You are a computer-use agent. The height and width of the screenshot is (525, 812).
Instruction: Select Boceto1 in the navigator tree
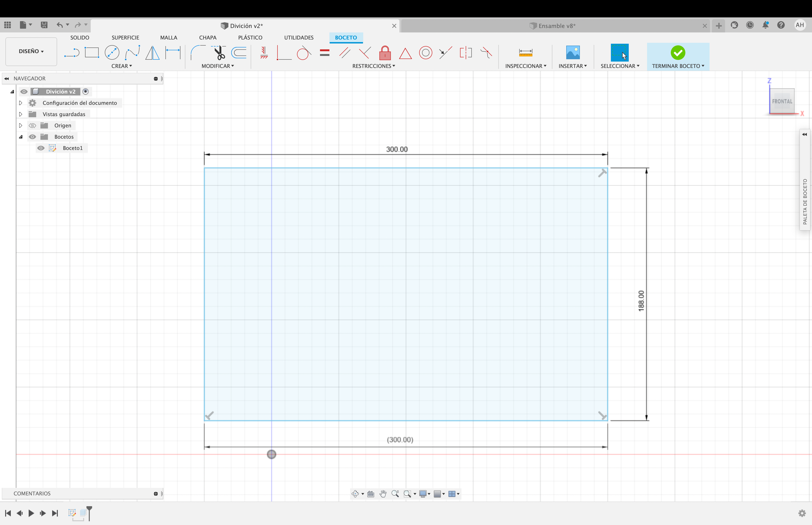click(72, 147)
